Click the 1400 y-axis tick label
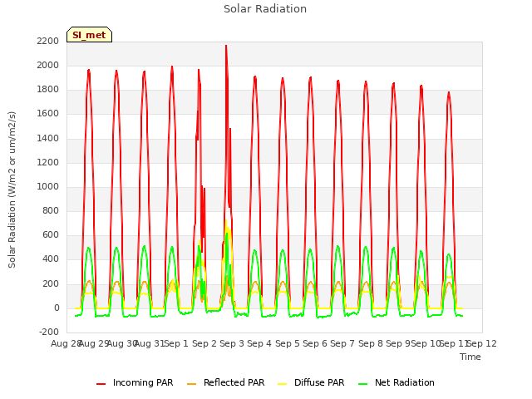The image size is (532, 399). [x=48, y=138]
